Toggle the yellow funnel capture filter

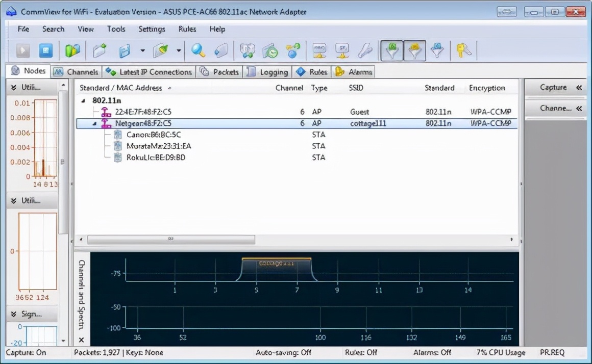[414, 50]
